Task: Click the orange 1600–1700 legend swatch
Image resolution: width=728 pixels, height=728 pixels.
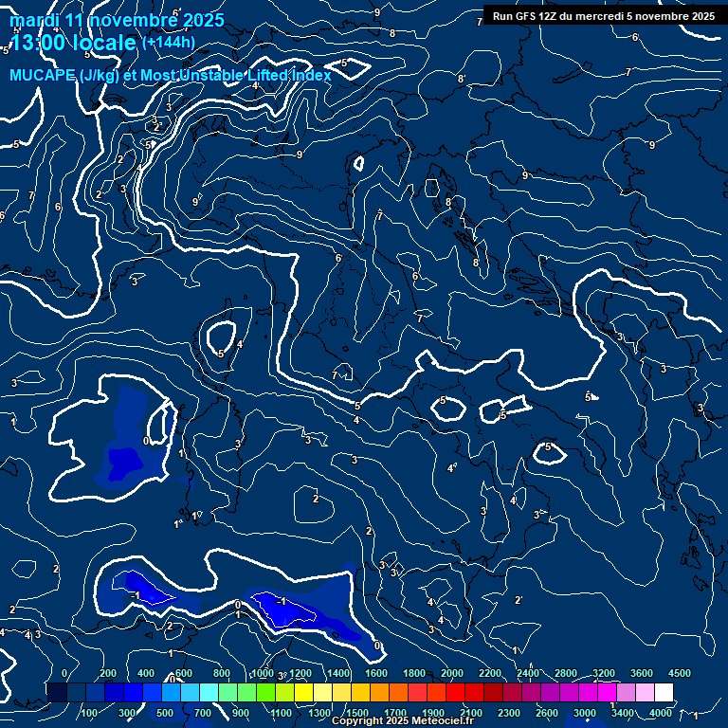Action: point(380,692)
